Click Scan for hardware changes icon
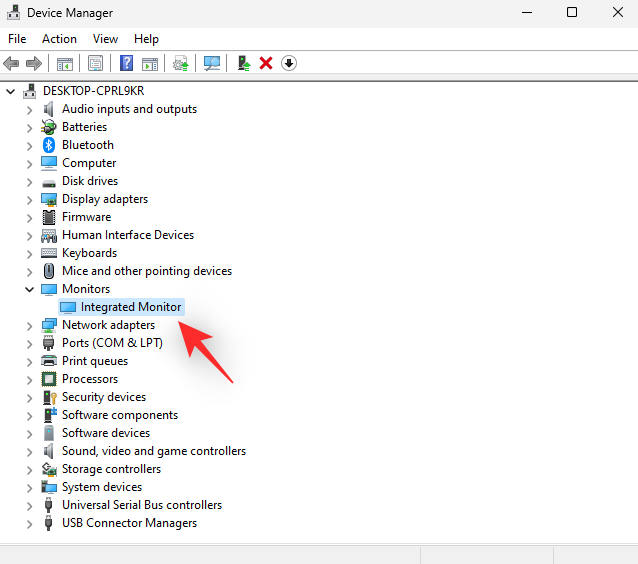Image resolution: width=638 pixels, height=564 pixels. [x=212, y=63]
